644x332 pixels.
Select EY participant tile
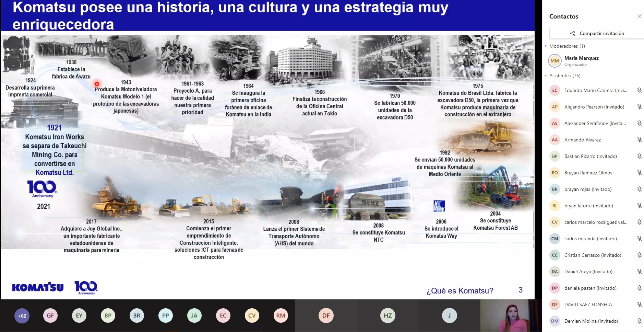pyautogui.click(x=79, y=316)
